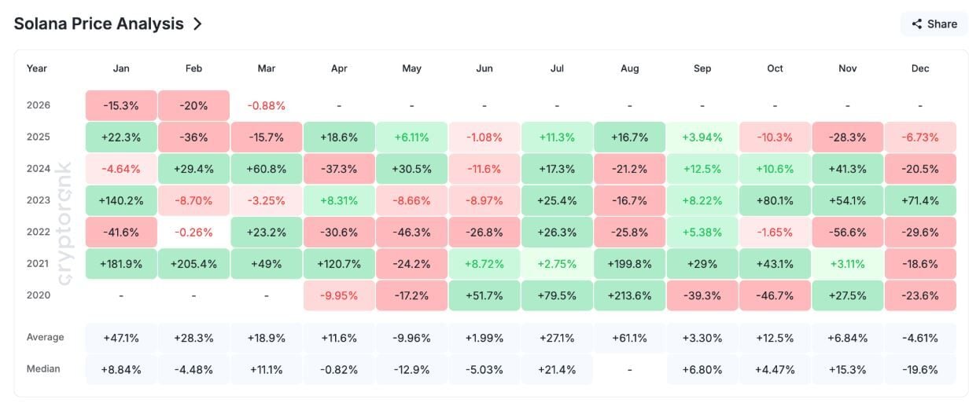Click the Share button
The width and height of the screenshot is (980, 403).
coord(934,24)
